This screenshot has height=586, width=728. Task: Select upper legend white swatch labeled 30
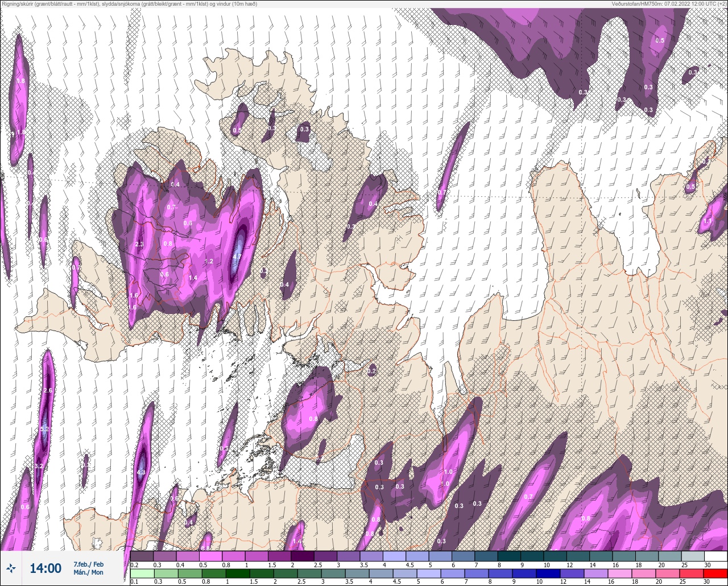coord(715,556)
